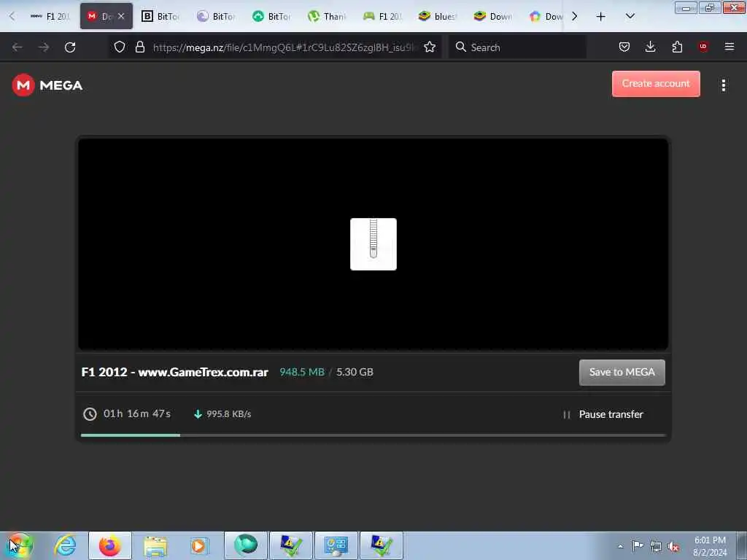Open the three-dot menu beside Create account
This screenshot has height=560, width=747.
point(723,85)
